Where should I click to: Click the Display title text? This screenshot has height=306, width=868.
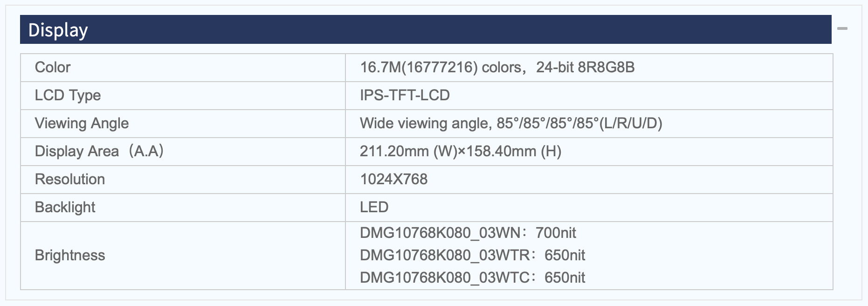pyautogui.click(x=58, y=30)
